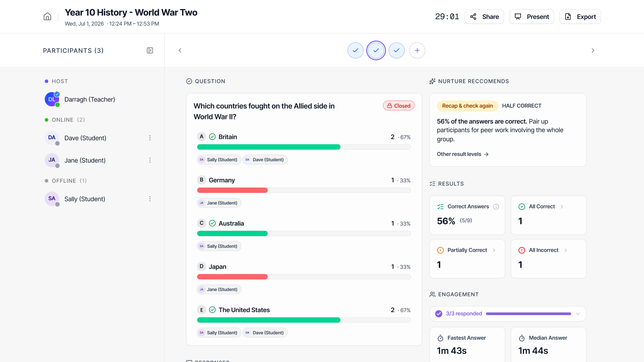Viewport: 644px width, 362px height.
Task: Go to previous question arrow
Action: [180, 50]
